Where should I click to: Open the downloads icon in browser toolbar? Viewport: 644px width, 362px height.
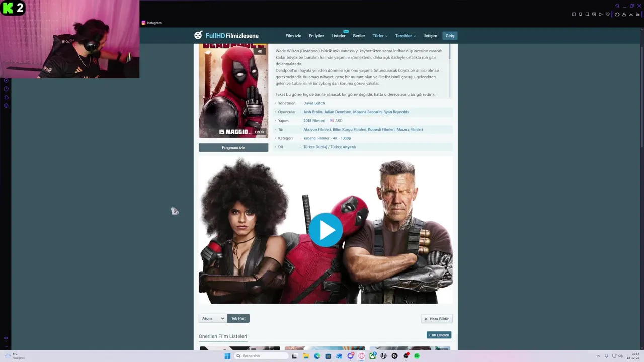(631, 14)
